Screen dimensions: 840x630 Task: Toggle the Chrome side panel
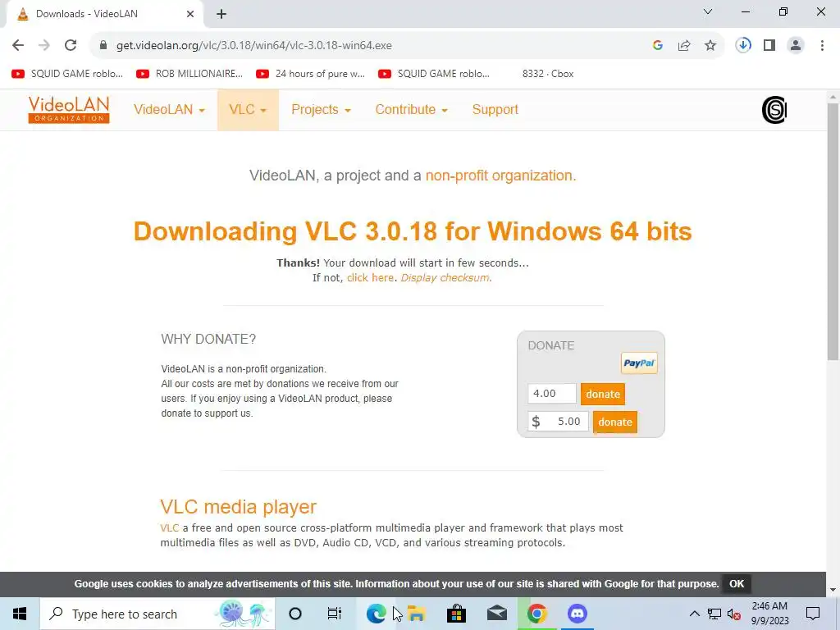(769, 46)
